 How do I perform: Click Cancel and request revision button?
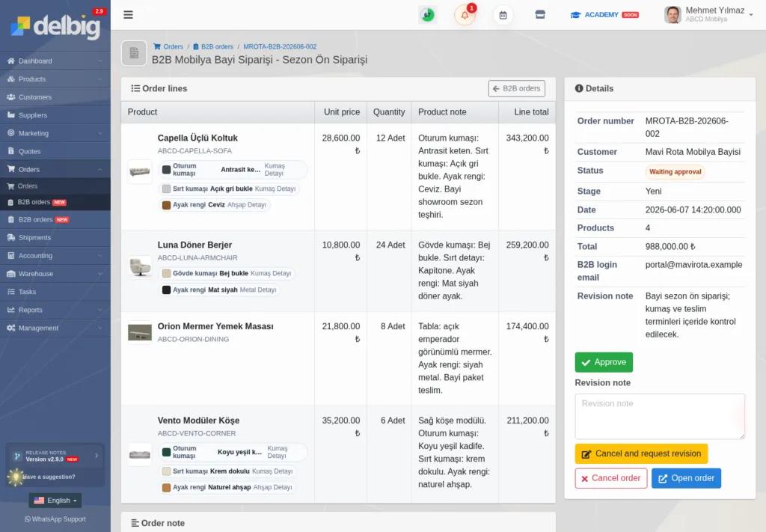tap(641, 454)
